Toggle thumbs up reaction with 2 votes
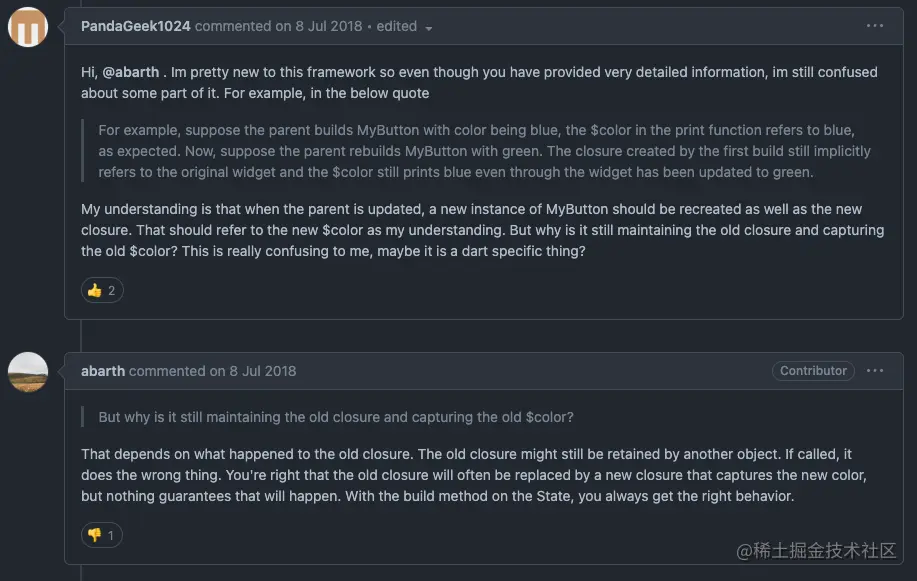917x581 pixels. pos(102,290)
